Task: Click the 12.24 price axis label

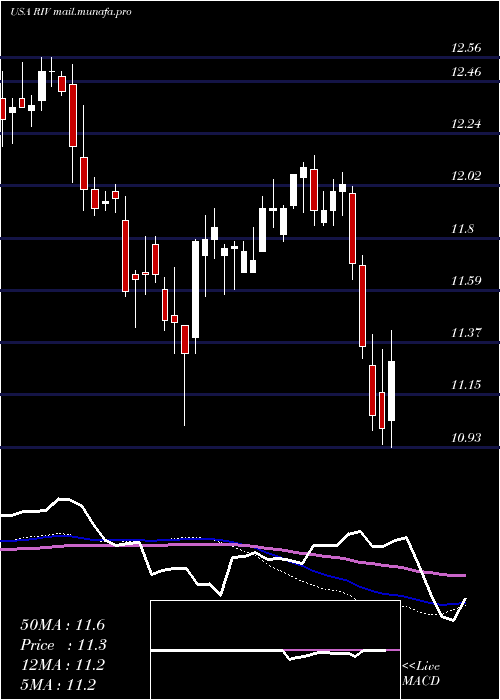Action: 466,124
